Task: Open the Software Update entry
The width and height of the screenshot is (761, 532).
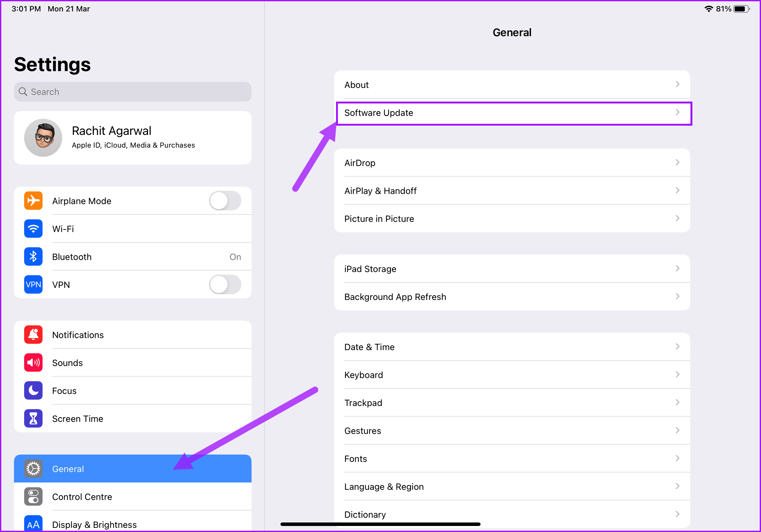Action: point(514,113)
